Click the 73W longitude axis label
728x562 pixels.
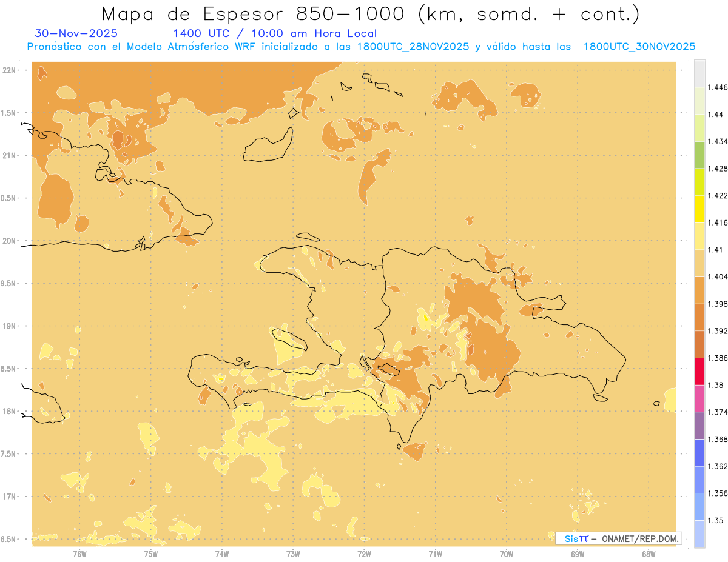(293, 554)
